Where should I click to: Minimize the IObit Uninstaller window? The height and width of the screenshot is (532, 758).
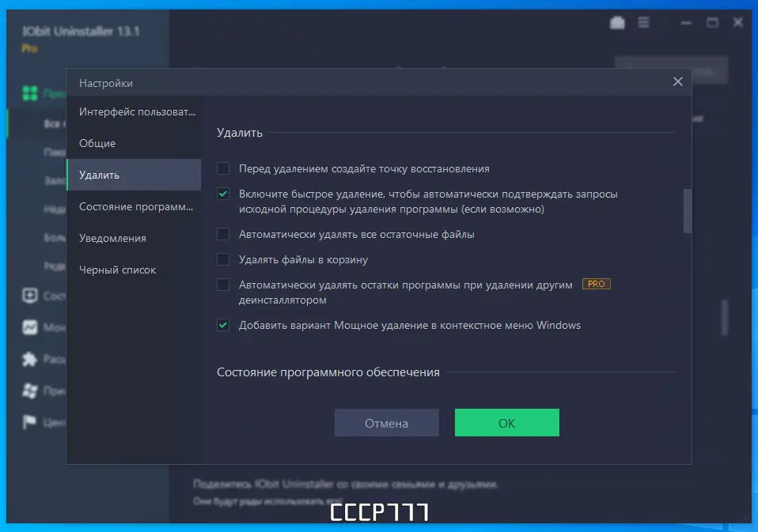pyautogui.click(x=686, y=23)
